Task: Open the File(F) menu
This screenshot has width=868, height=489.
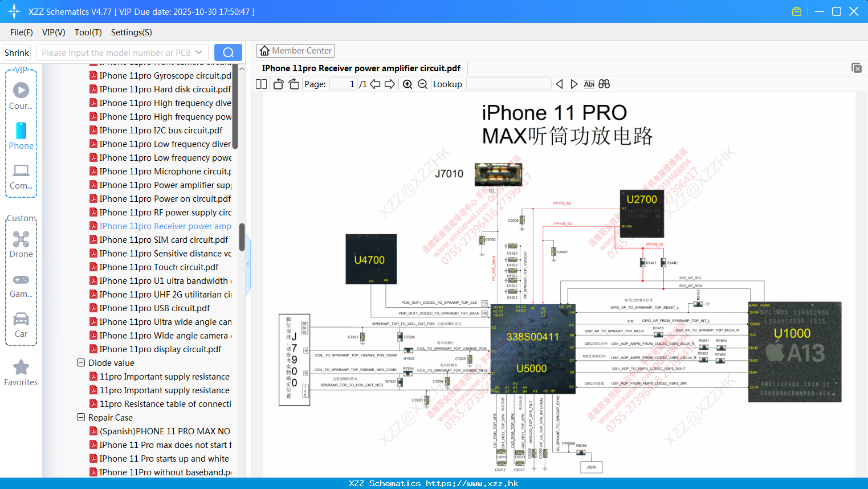Action: 22,32
